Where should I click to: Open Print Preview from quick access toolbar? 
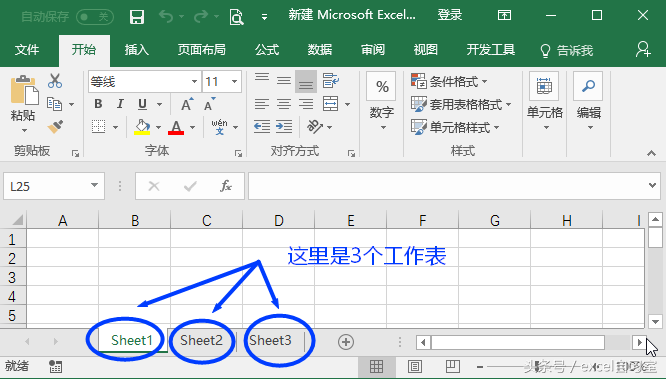click(x=236, y=17)
